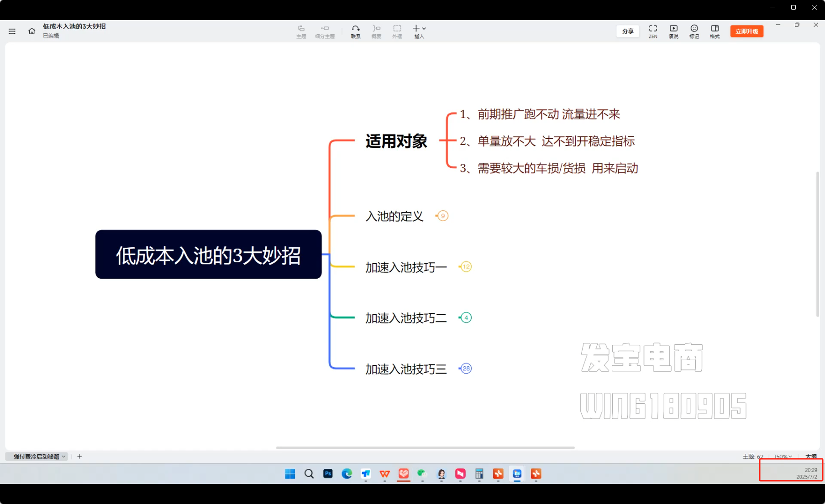Open the 插入 insert dropdown

click(419, 31)
